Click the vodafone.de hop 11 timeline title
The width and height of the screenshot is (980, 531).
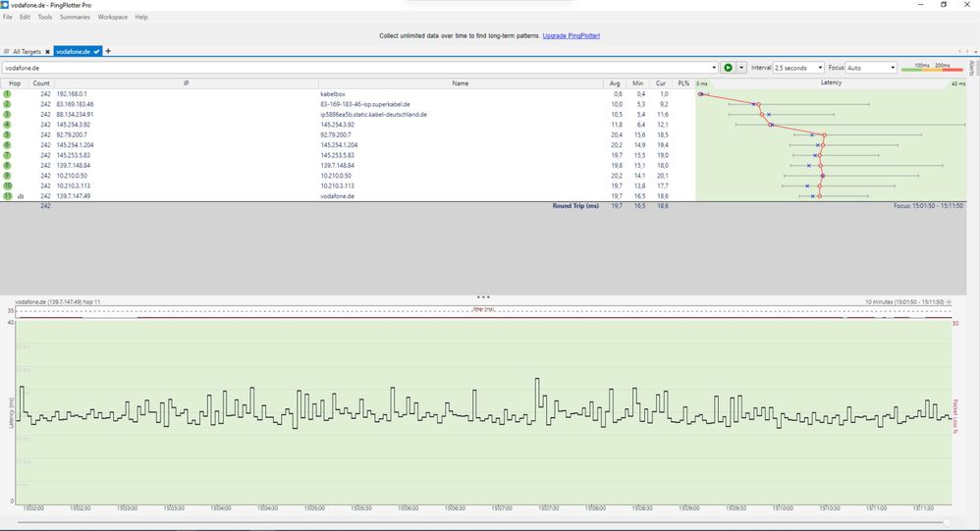(x=58, y=301)
